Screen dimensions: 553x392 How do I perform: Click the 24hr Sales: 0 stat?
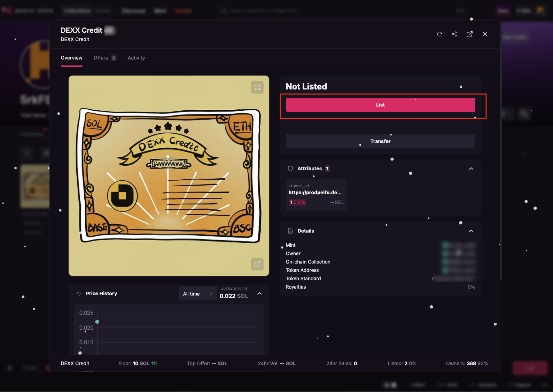(342, 363)
